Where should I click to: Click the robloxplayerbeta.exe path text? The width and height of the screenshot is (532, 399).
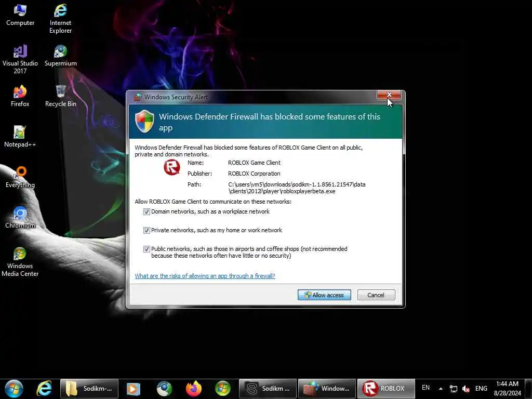(297, 188)
